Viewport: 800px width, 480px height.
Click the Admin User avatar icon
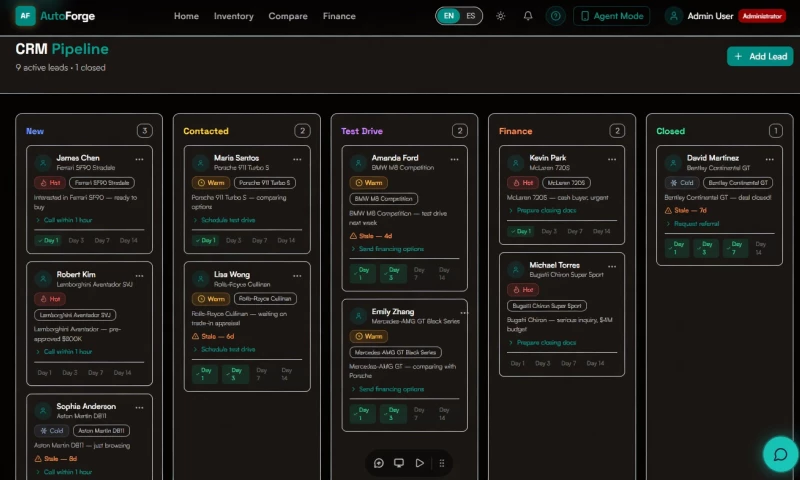[x=673, y=16]
